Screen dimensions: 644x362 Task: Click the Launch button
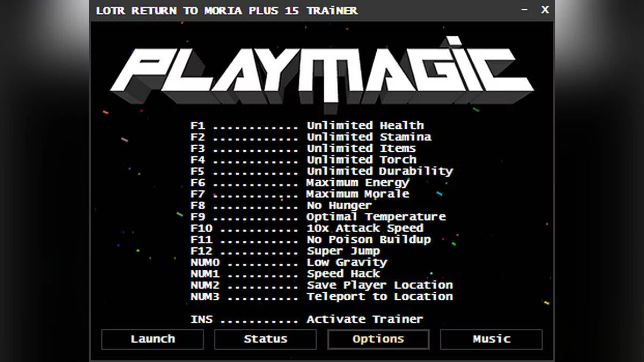pyautogui.click(x=152, y=339)
